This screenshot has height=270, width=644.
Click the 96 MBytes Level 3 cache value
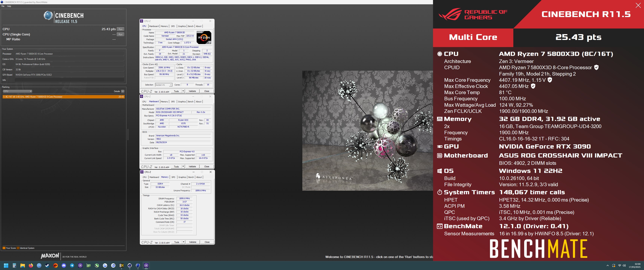[x=194, y=78]
